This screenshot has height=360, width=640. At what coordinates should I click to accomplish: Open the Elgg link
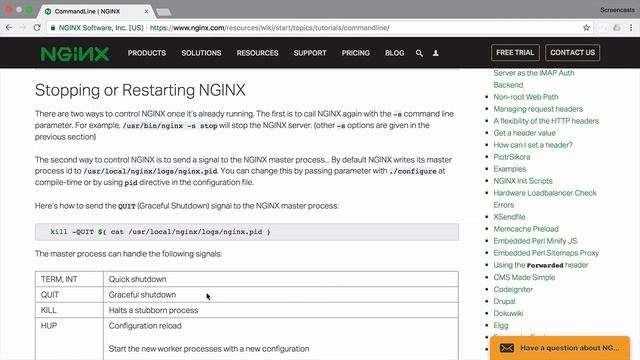[500, 326]
